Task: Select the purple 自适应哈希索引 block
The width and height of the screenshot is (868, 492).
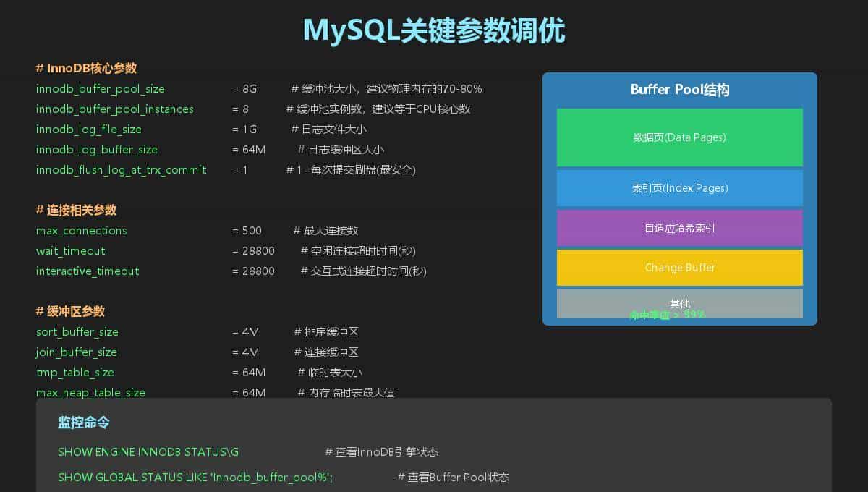Action: click(x=679, y=227)
